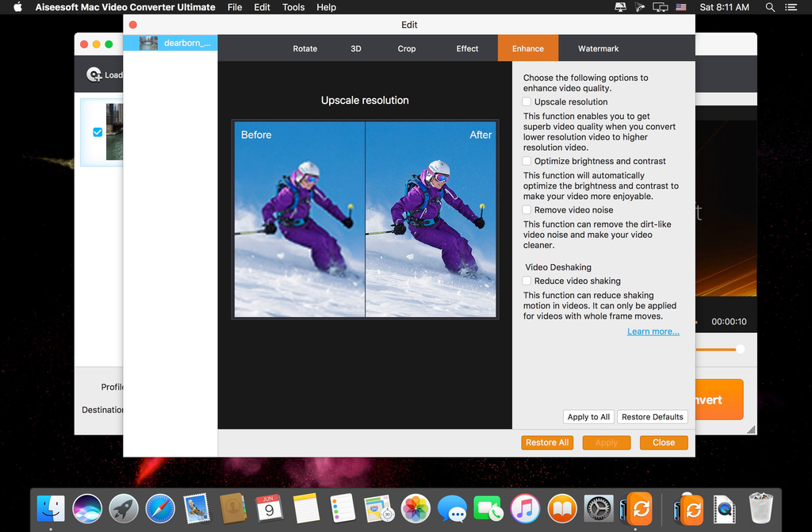Viewport: 812px width, 532px height.
Task: Enable Remove video noise option
Action: pyautogui.click(x=527, y=209)
